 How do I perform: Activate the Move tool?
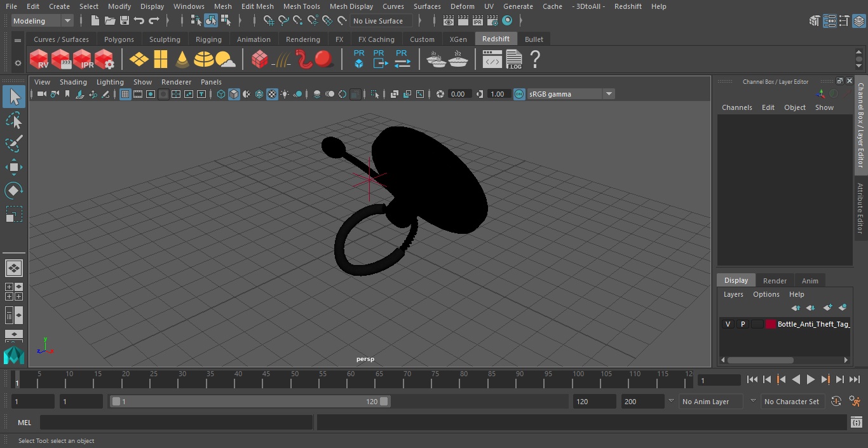pyautogui.click(x=14, y=167)
